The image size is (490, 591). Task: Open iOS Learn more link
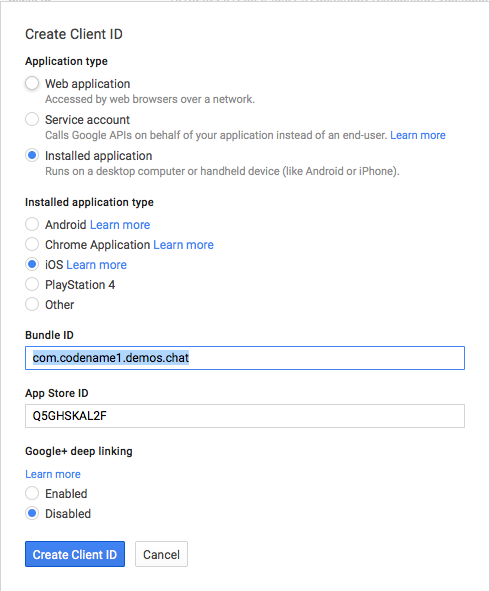point(96,265)
